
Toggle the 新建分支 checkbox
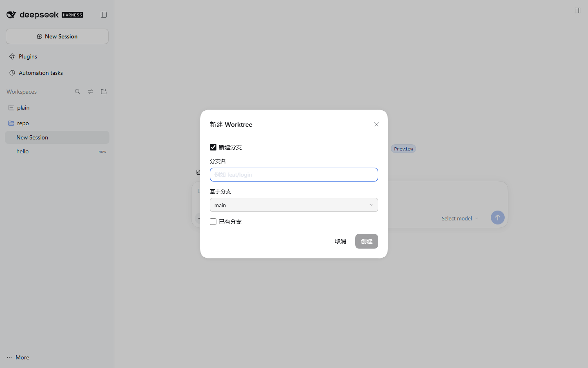click(213, 147)
